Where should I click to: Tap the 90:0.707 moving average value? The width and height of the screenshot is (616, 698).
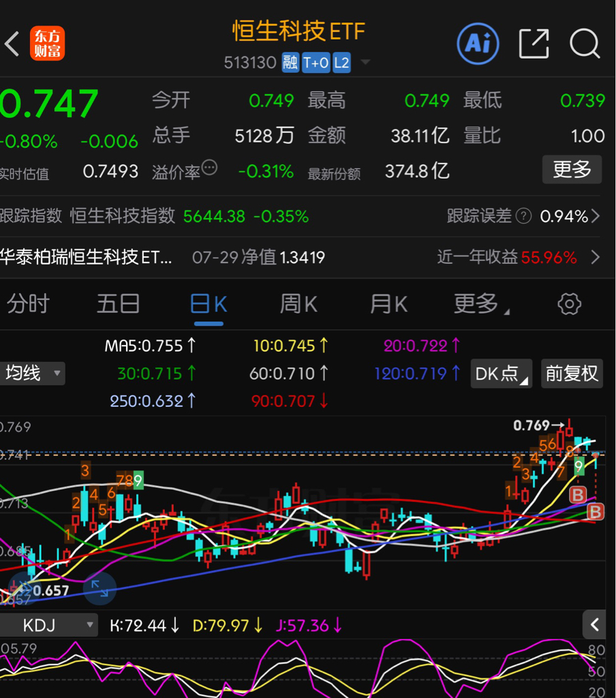click(x=290, y=401)
